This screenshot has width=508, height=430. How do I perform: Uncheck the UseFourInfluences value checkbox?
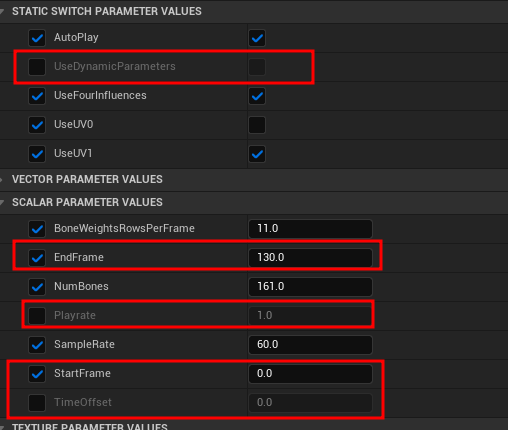(x=257, y=96)
